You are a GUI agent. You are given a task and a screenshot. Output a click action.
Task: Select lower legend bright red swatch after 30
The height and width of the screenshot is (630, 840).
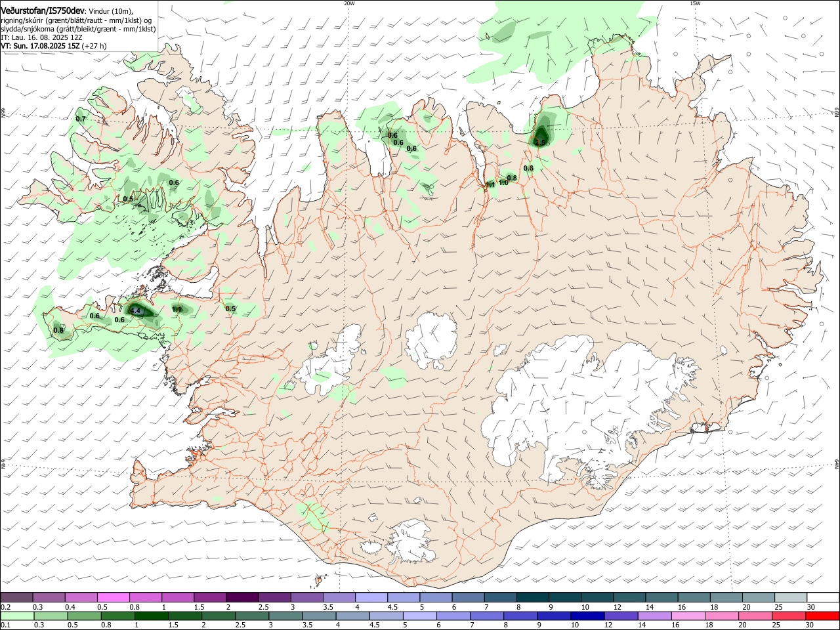(822, 616)
